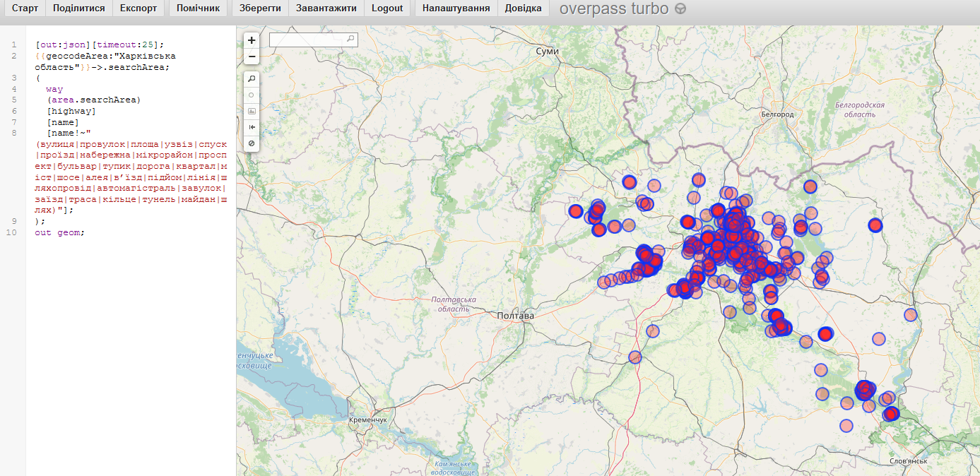Click the locate-me circle map control
The height and width of the screenshot is (476, 980).
[252, 95]
